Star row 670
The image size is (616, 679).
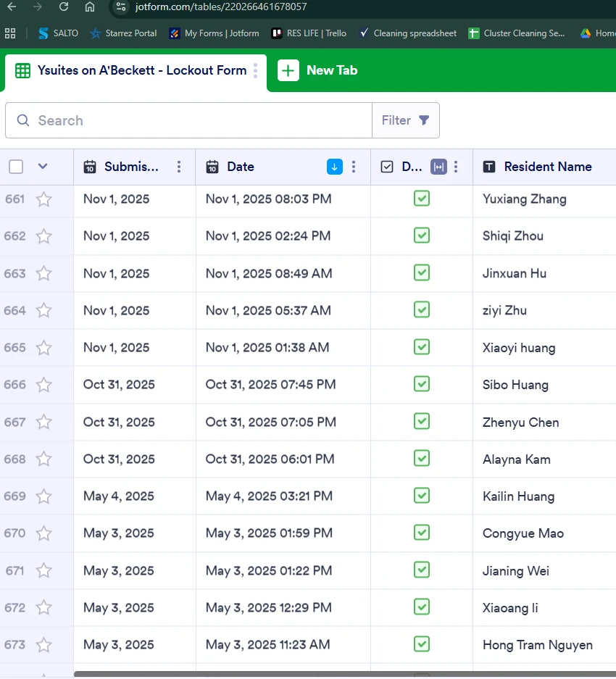pos(43,533)
